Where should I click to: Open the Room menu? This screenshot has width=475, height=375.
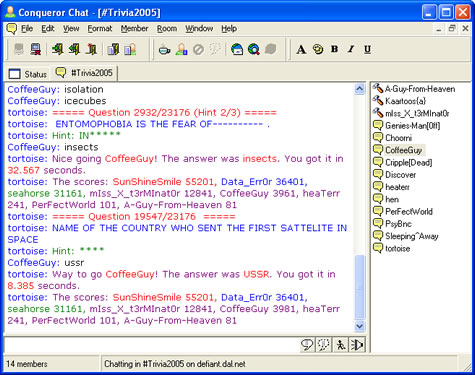[x=167, y=29]
